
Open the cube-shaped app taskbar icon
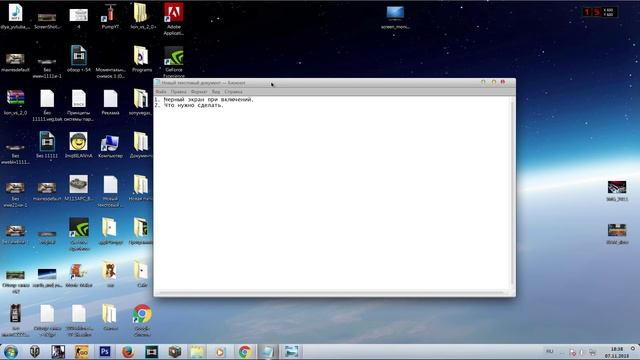[175, 351]
